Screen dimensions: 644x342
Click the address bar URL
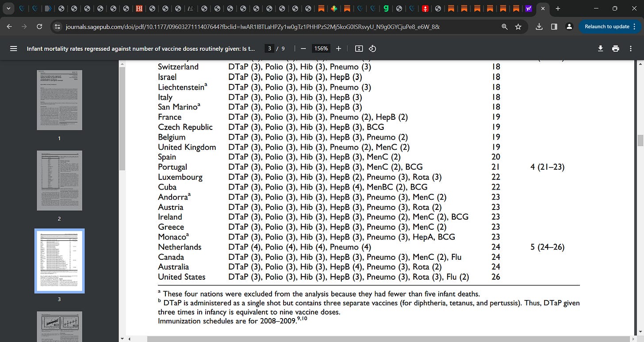[253, 27]
